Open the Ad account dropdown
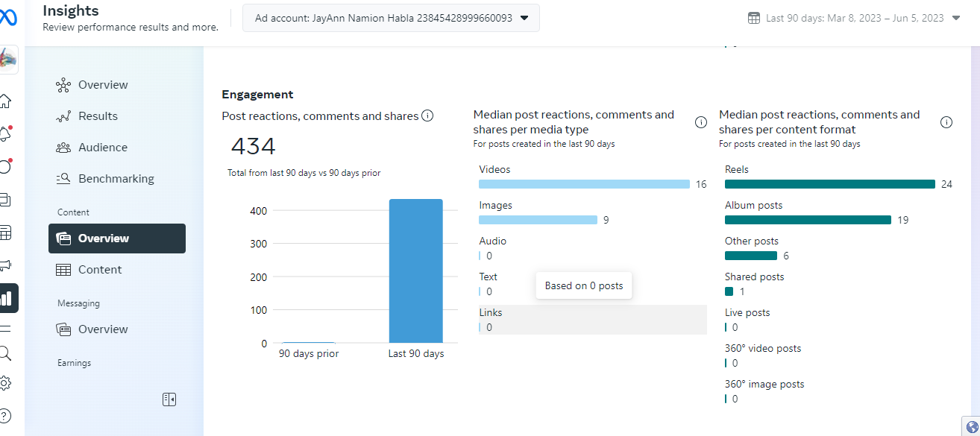Screen dimensions: 980x436 pyautogui.click(x=391, y=18)
